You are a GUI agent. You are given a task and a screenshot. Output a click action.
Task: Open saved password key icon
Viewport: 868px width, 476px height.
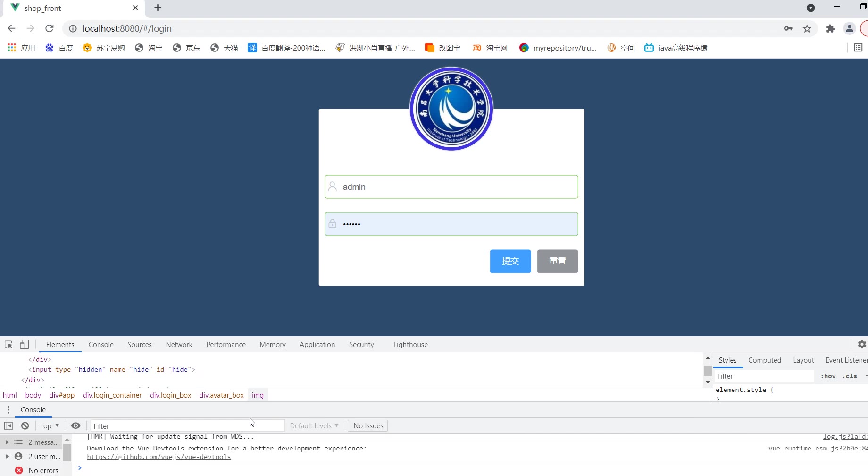(788, 28)
